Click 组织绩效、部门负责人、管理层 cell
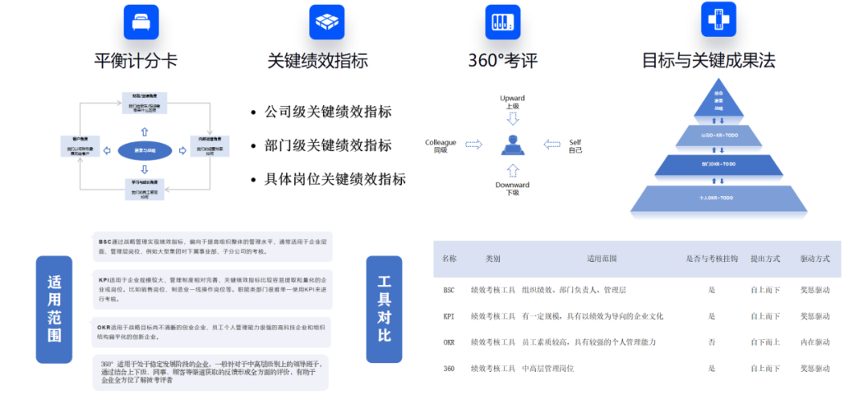 pos(575,290)
